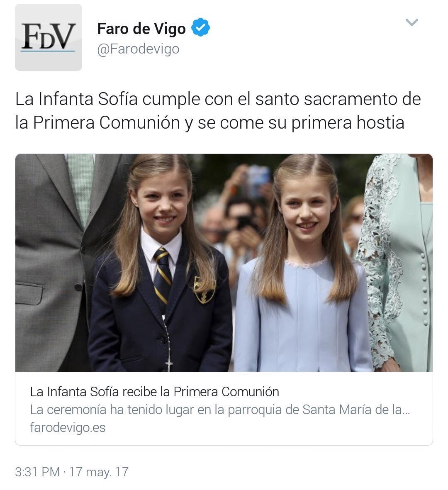Open the Faro de Vigo display name
The height and width of the screenshot is (490, 448).
point(141,29)
